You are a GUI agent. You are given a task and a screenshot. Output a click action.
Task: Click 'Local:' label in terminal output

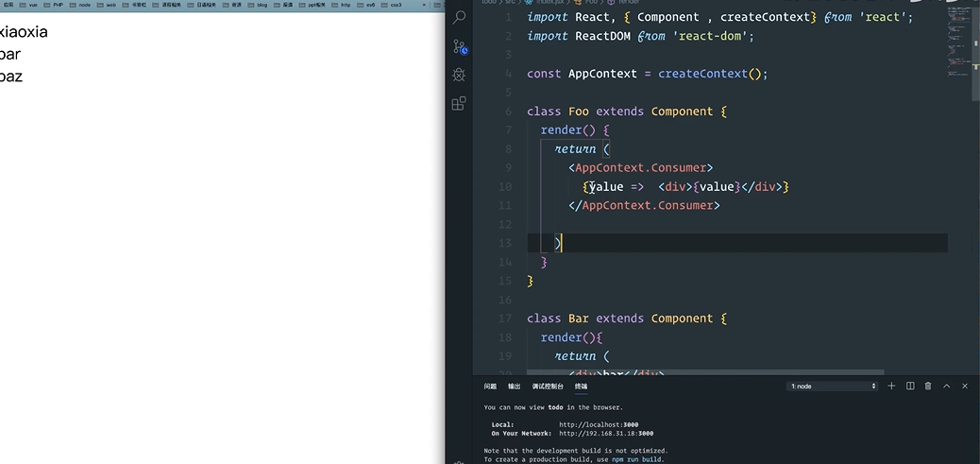pyautogui.click(x=502, y=424)
